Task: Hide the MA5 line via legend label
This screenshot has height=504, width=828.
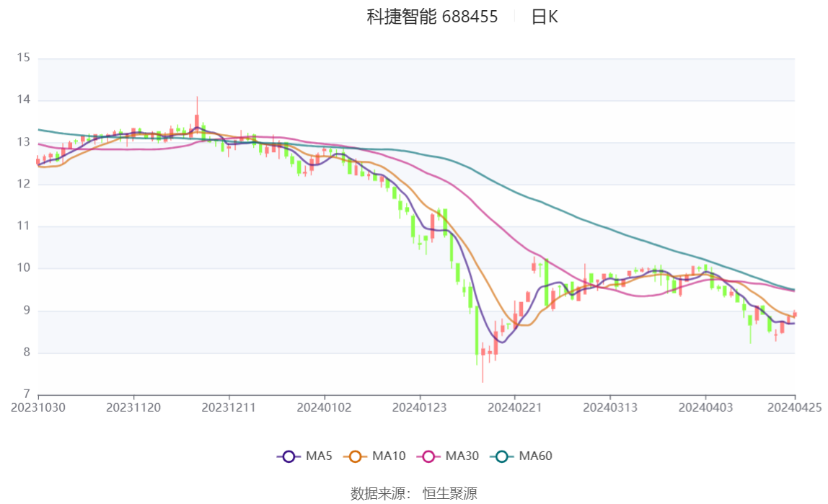Action: point(319,456)
